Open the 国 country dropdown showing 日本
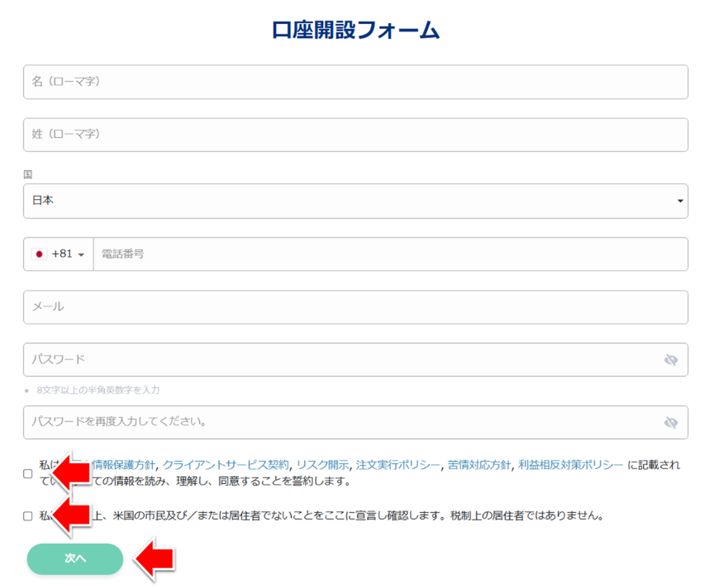Viewport: 705px width, 588px height. (355, 201)
